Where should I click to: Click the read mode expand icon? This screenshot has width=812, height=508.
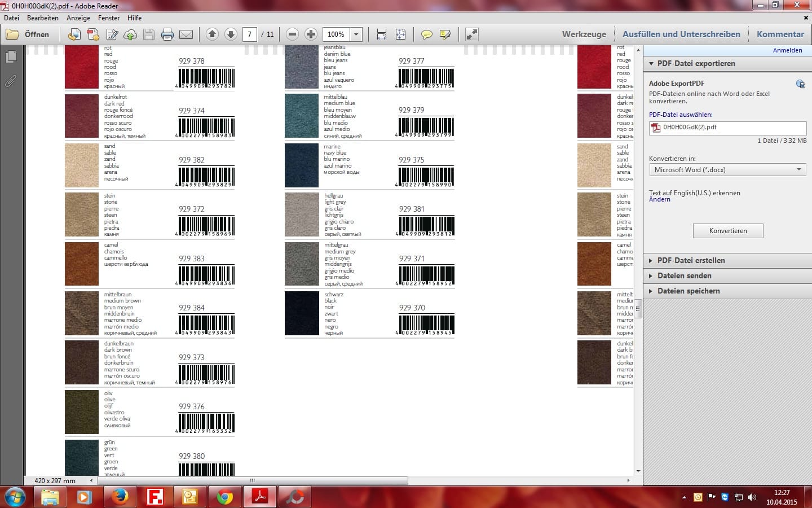coord(472,34)
